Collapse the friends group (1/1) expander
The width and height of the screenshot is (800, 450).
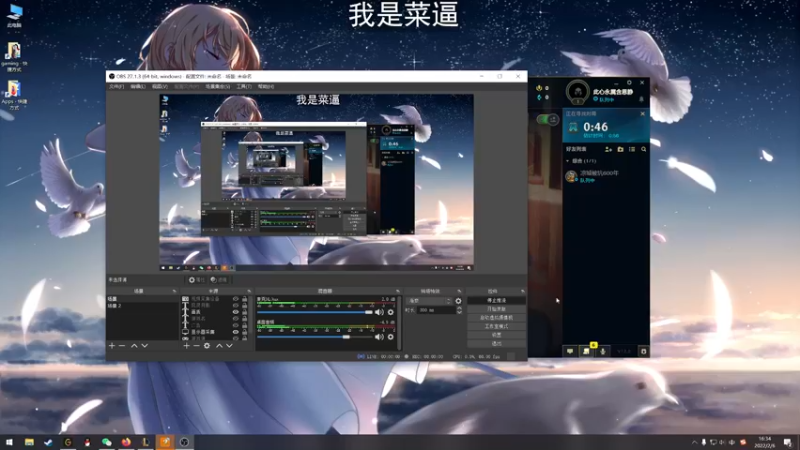[x=567, y=161]
